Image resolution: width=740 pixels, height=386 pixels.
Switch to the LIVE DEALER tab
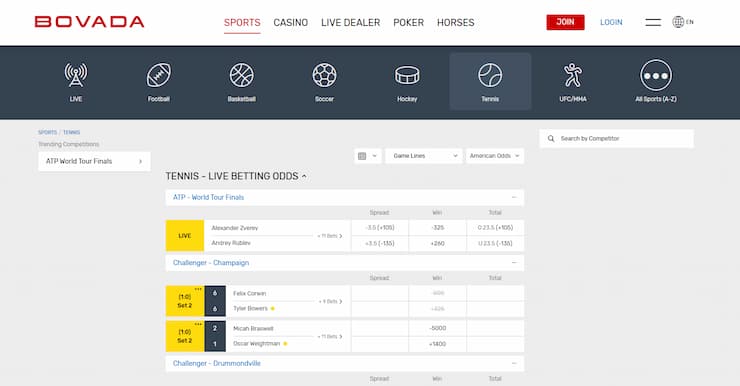tap(351, 23)
